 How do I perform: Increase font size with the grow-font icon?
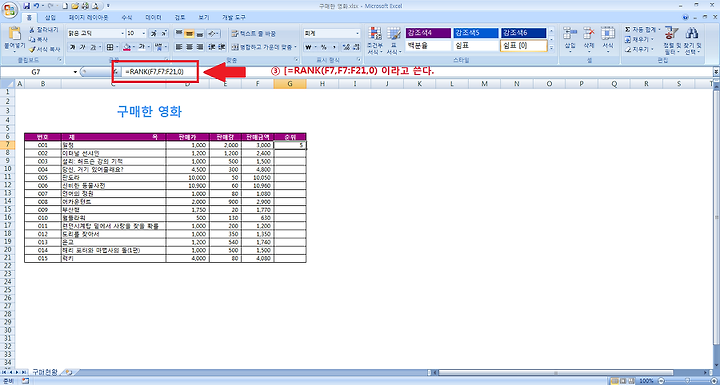(153, 34)
